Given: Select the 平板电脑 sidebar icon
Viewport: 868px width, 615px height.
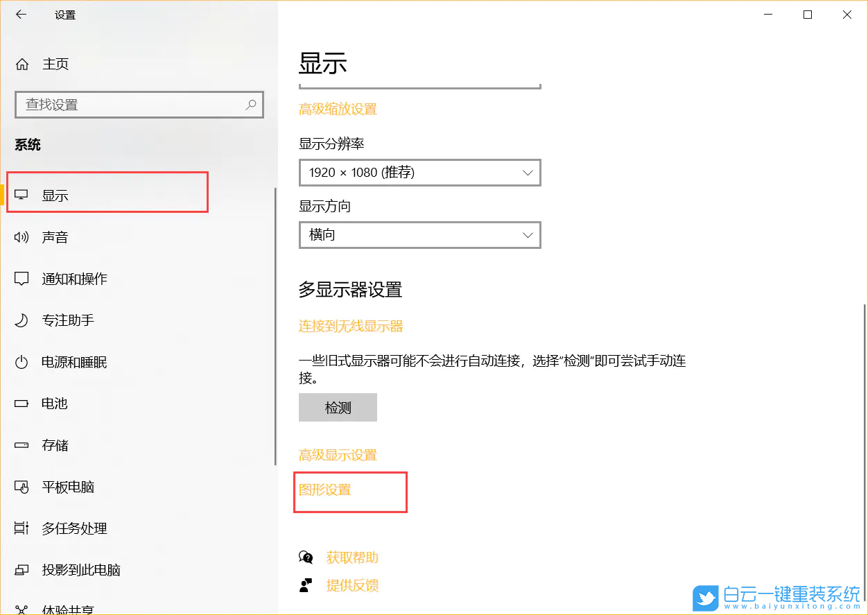Looking at the screenshot, I should 21,486.
